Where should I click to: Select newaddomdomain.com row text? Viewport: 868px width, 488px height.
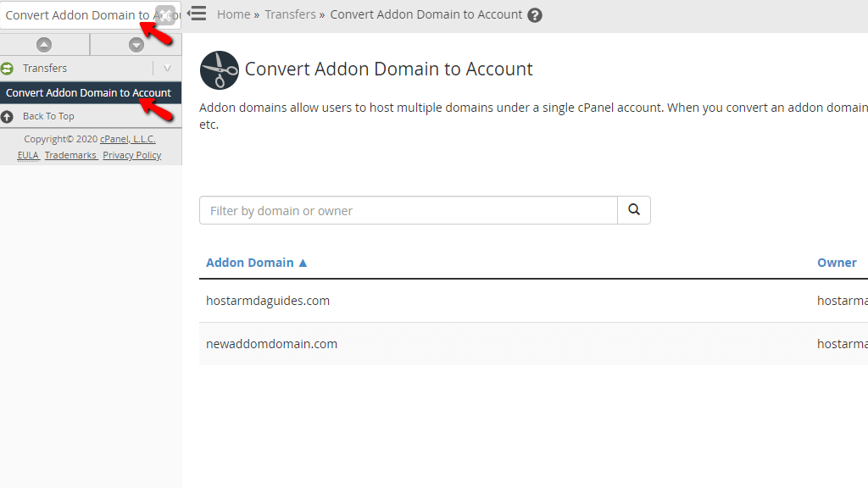[x=271, y=344]
